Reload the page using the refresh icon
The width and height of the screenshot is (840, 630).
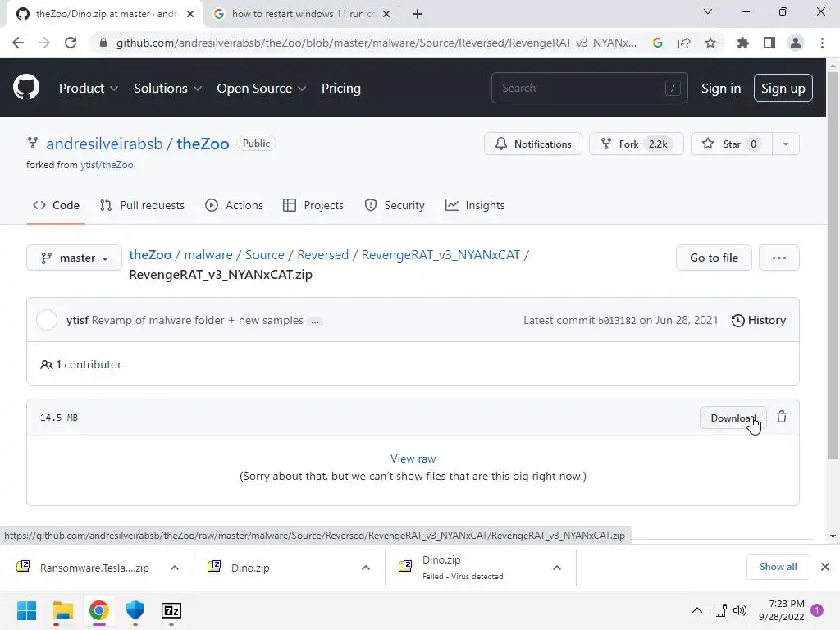[x=71, y=43]
